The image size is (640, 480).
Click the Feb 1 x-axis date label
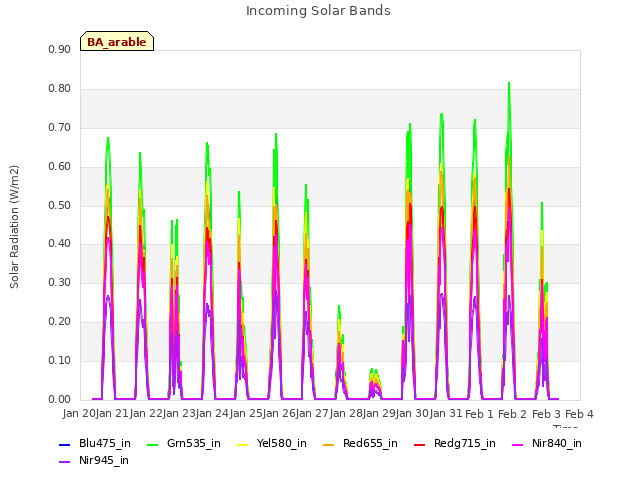pyautogui.click(x=479, y=414)
